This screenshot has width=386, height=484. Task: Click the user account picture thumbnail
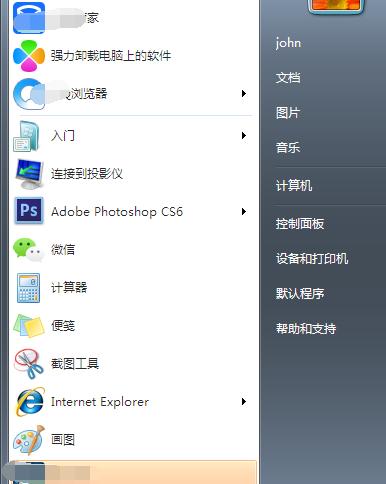pyautogui.click(x=335, y=6)
